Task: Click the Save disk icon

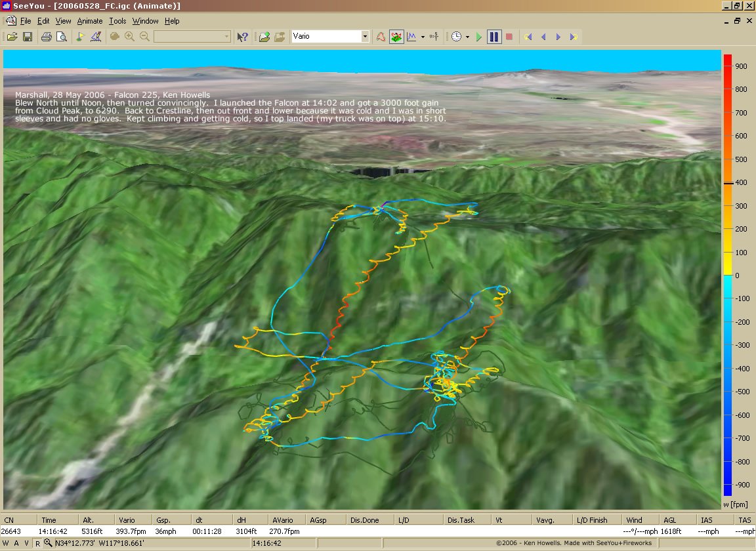Action: pos(28,37)
